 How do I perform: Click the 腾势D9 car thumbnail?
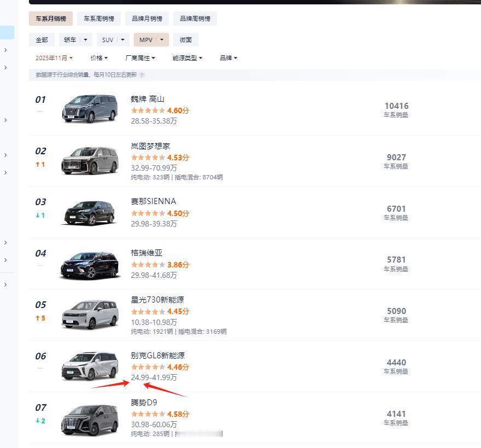(x=90, y=418)
